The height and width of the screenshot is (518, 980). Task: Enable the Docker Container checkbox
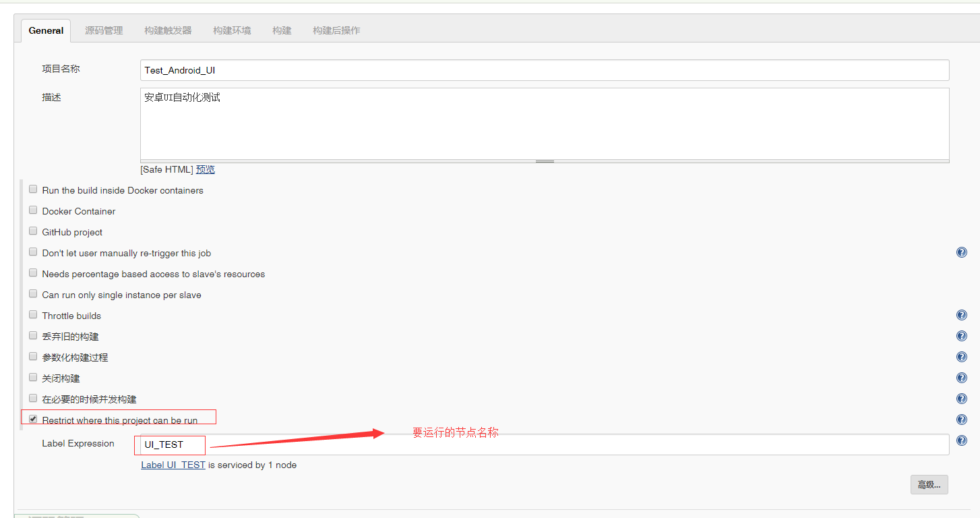tap(33, 210)
